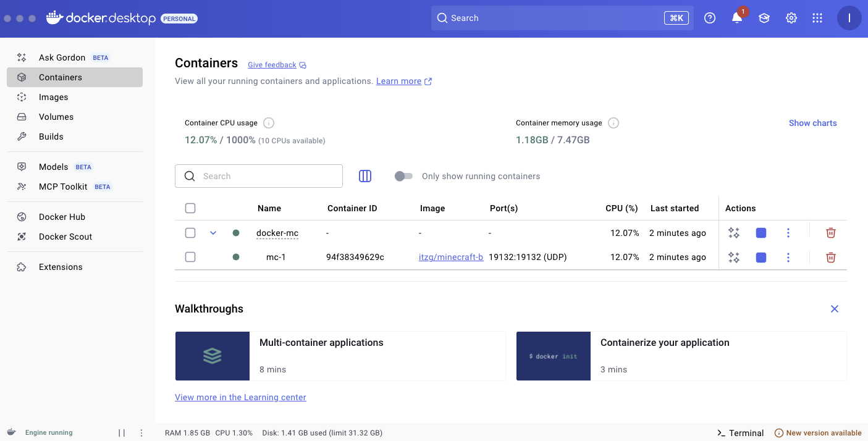Toggle Only show running containers
The height and width of the screenshot is (441, 868).
pyautogui.click(x=403, y=176)
